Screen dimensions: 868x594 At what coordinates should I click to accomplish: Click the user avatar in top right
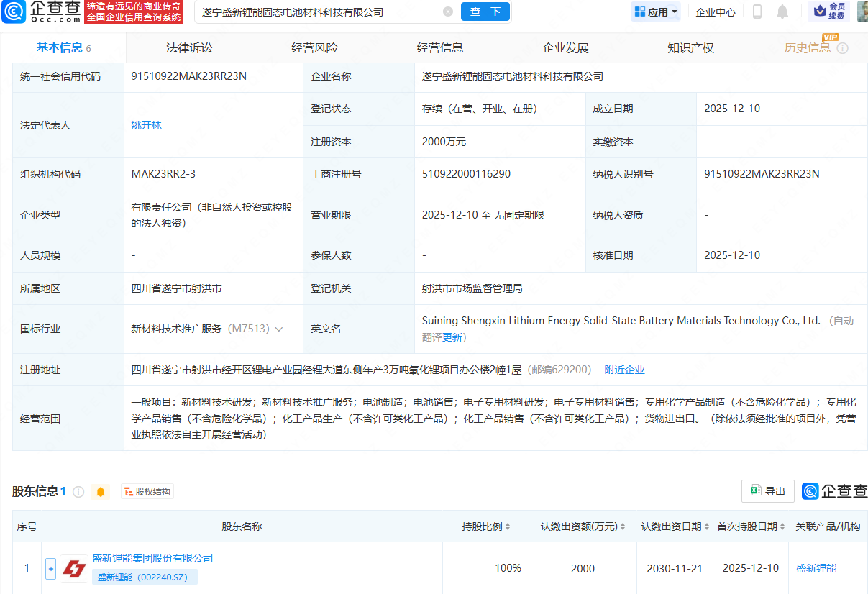(862, 12)
